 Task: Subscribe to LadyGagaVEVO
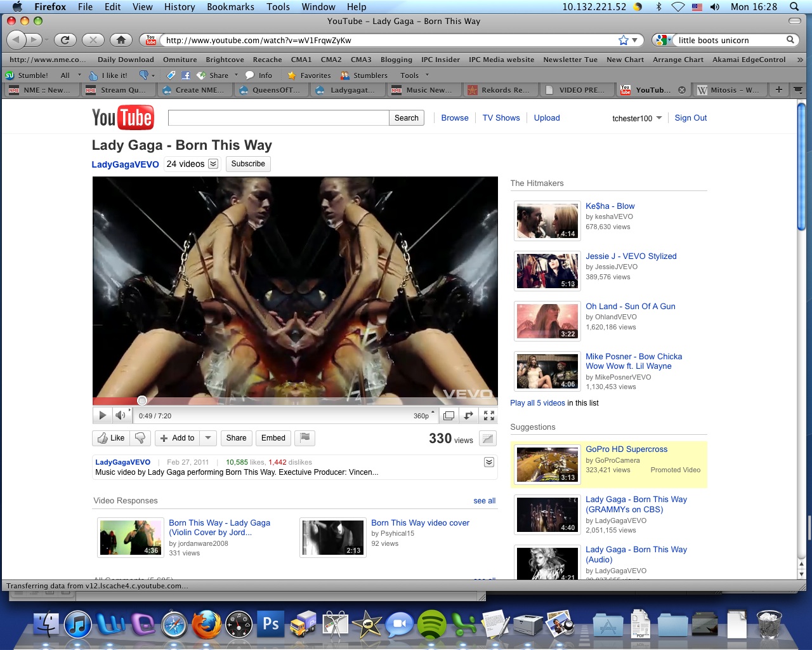[247, 164]
